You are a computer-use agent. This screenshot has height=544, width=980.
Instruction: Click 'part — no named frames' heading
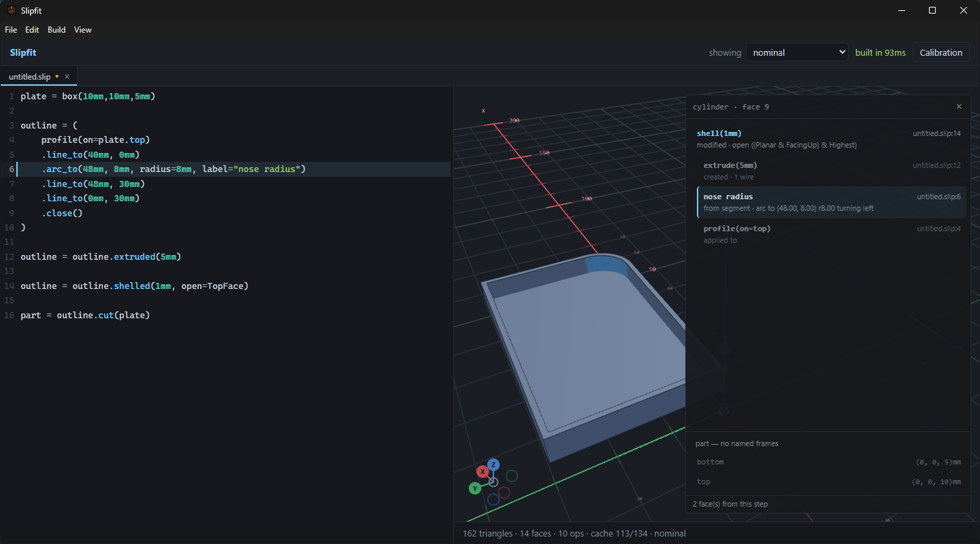click(737, 443)
